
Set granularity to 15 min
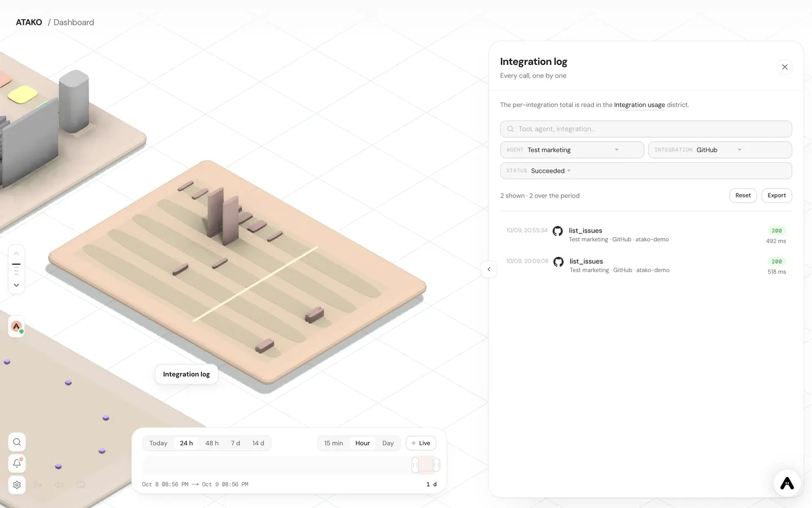(333, 443)
